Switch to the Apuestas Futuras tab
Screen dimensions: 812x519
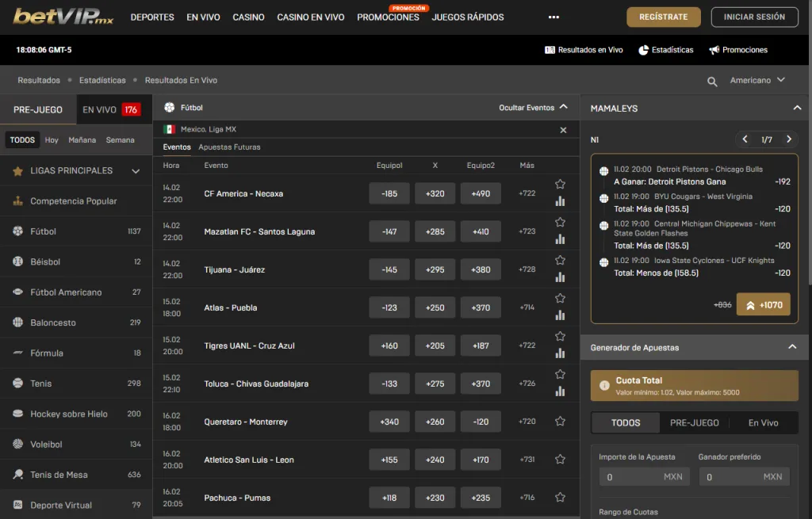coord(229,147)
